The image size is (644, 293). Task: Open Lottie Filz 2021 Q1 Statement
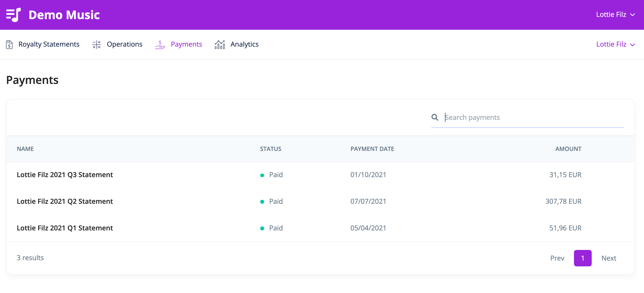click(x=65, y=228)
